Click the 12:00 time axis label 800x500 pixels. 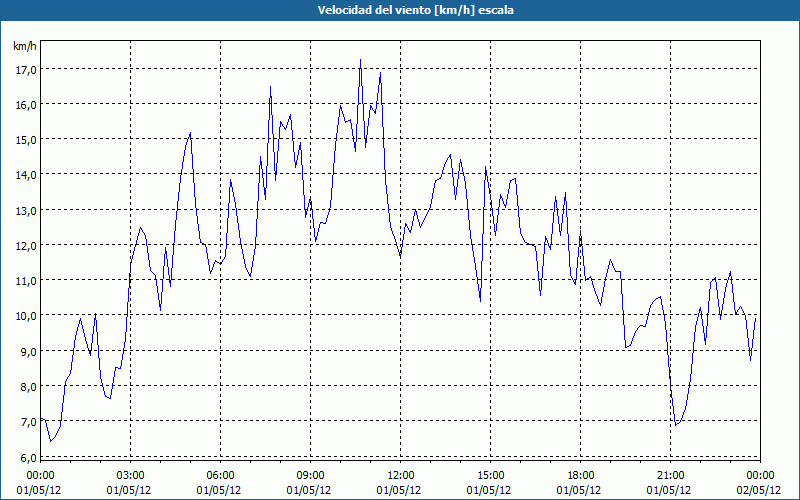[x=401, y=476]
